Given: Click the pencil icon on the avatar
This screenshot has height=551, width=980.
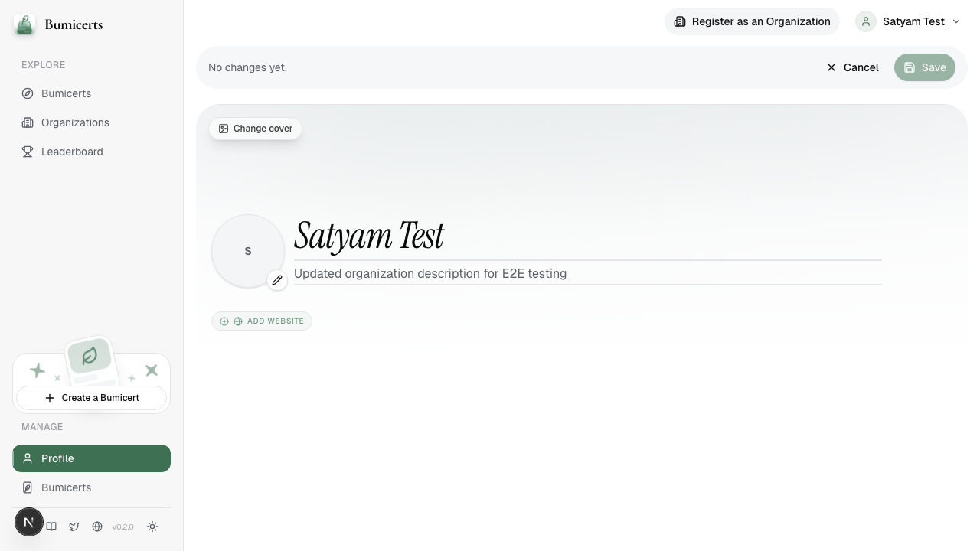Looking at the screenshot, I should 277,280.
